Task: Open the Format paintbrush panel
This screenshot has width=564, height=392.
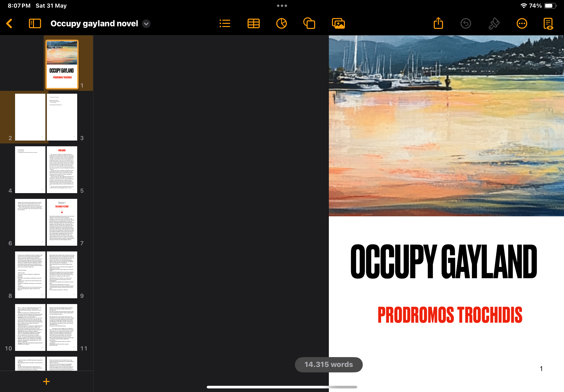Action: (x=494, y=23)
